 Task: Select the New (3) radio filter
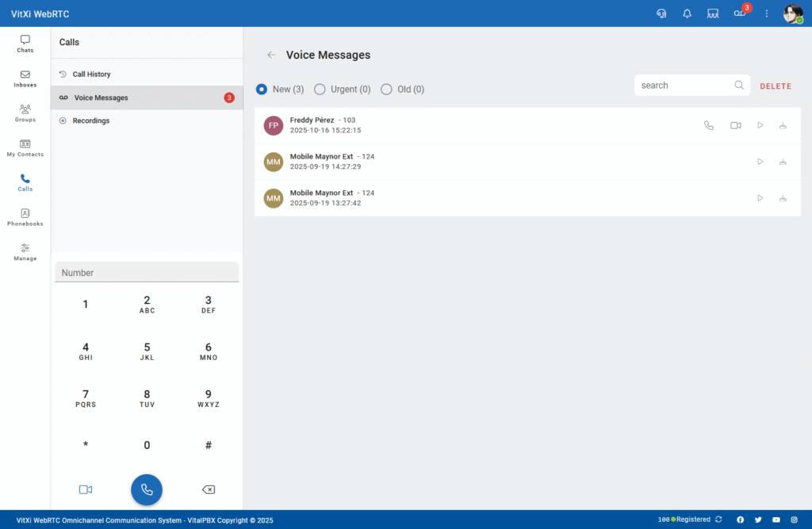tap(262, 90)
